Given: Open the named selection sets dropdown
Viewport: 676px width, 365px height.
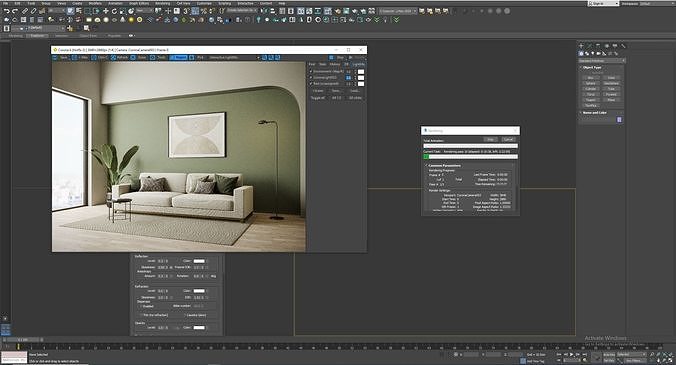Looking at the screenshot, I should (242, 10).
